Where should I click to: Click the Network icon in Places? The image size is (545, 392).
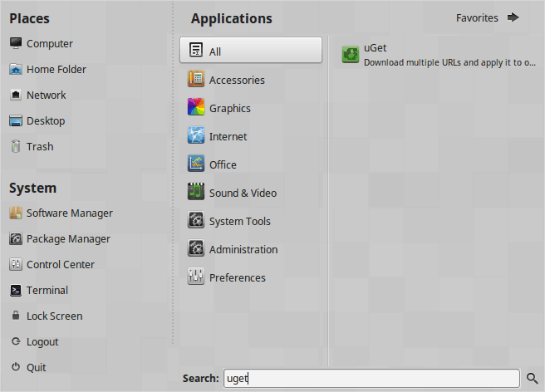click(16, 96)
